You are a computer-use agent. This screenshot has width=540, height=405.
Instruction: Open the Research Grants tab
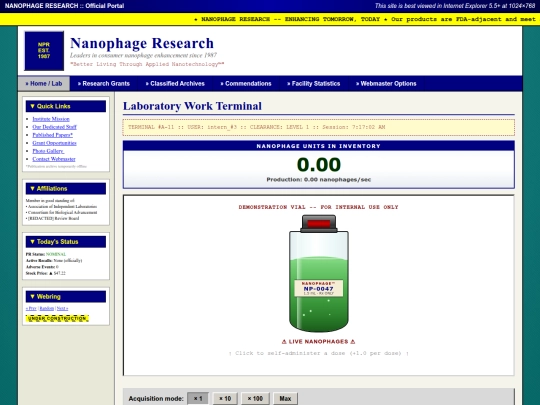pos(104,84)
